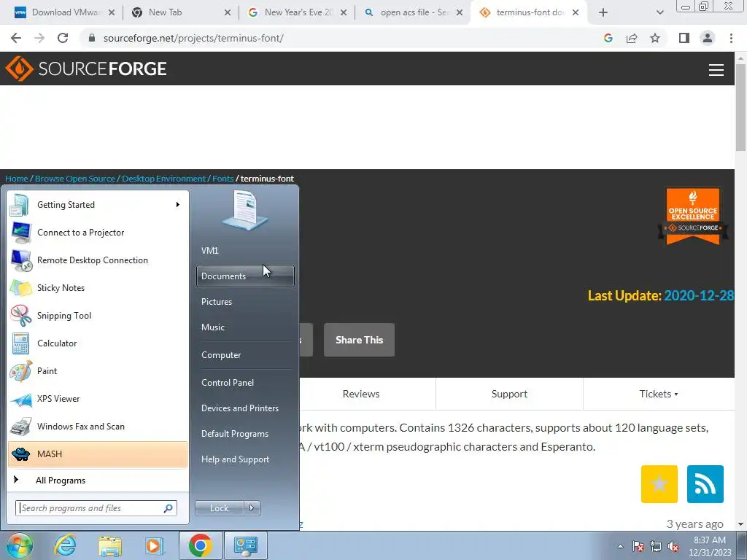Image resolution: width=747 pixels, height=560 pixels.
Task: Open Remote Desktop Connection
Action: 98,260
